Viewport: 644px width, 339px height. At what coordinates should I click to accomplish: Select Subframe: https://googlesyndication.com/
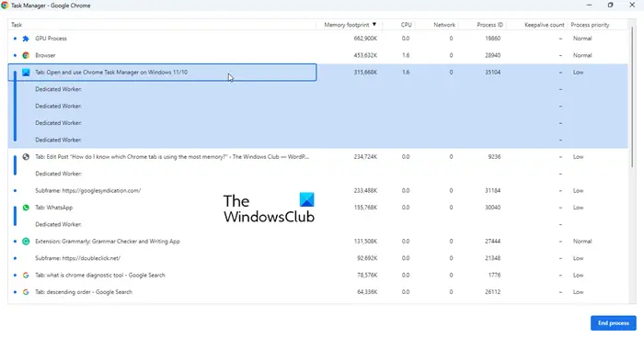(x=318, y=190)
